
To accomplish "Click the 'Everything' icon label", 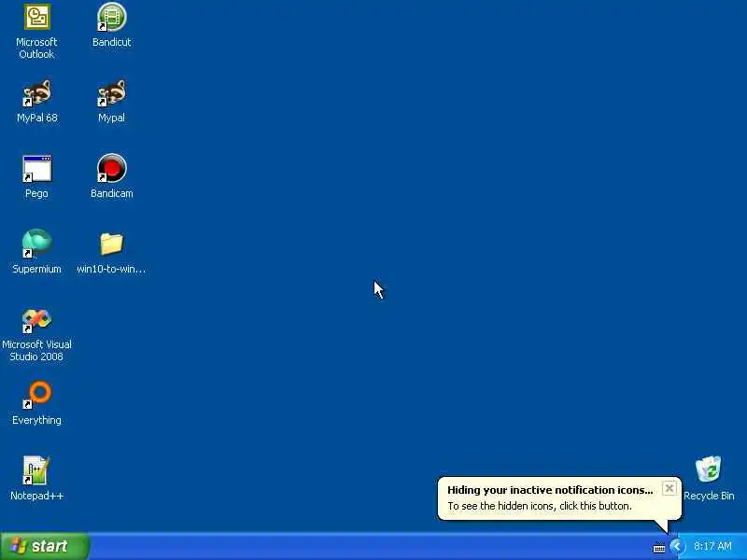I will [36, 420].
